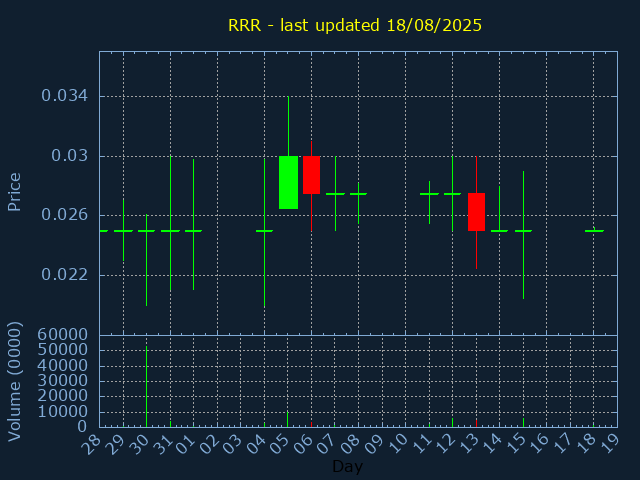The width and height of the screenshot is (640, 480).
Task: Click day label 12 on the x-axis
Action: 444,444
